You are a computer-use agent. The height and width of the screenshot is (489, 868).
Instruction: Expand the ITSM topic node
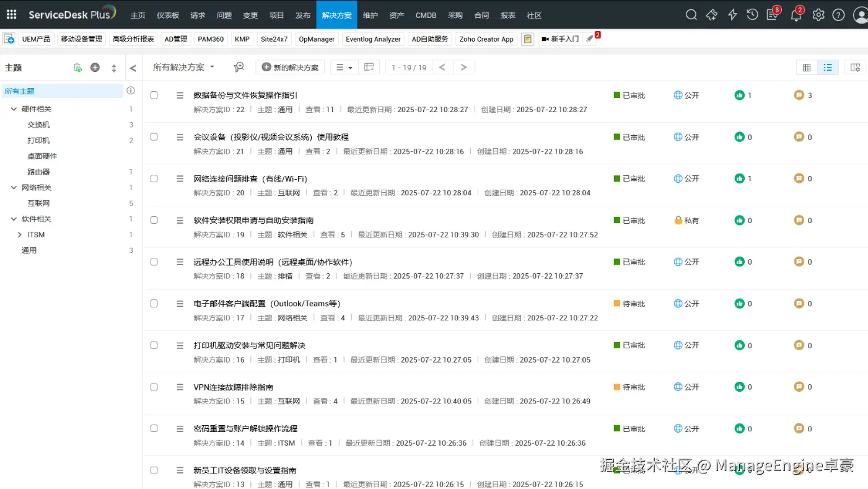20,235
